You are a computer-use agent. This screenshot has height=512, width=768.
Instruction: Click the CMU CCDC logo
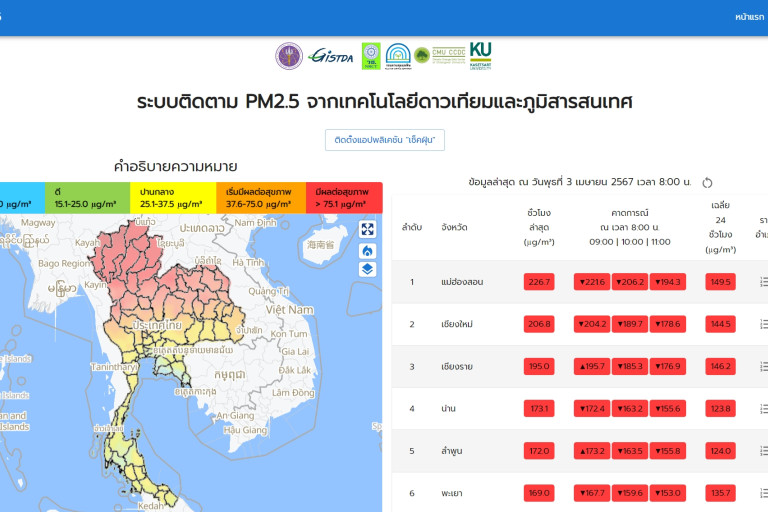click(440, 55)
